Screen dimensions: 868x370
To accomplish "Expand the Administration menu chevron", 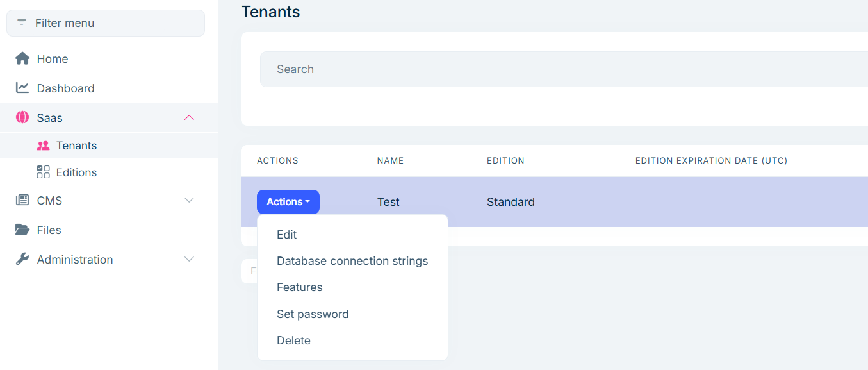I will click(x=189, y=259).
